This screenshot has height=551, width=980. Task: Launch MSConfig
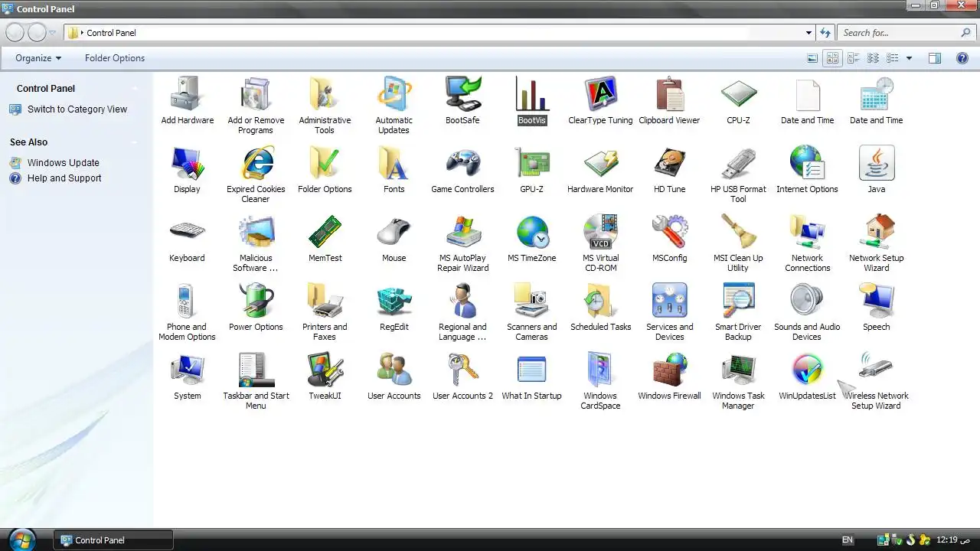669,239
